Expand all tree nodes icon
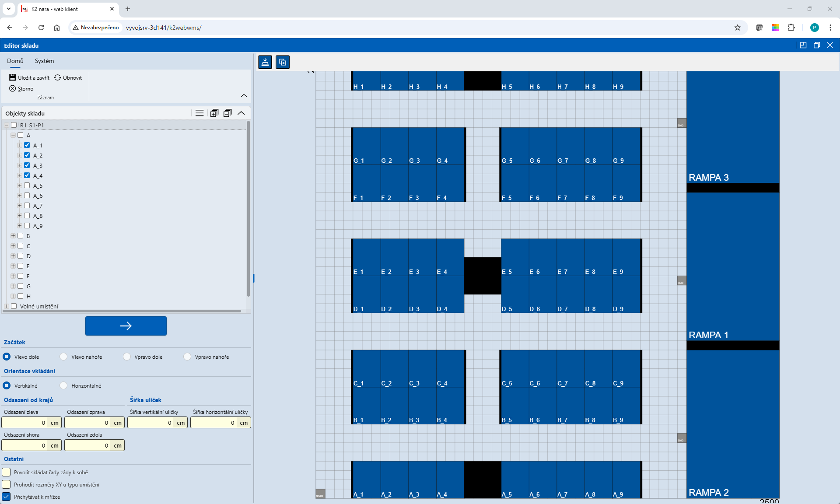840x504 pixels. 214,113
